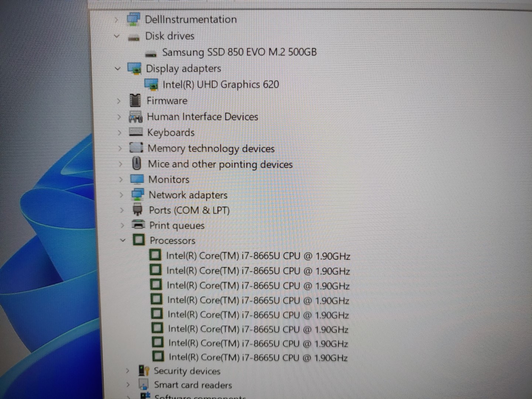Select the DellInstrumentation label

[x=191, y=20]
